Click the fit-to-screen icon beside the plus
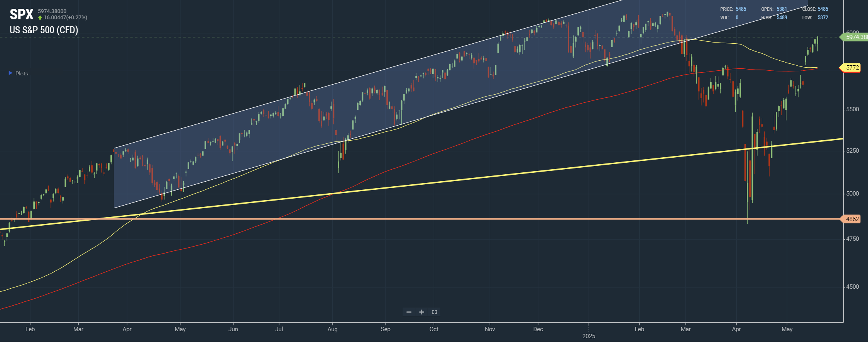The height and width of the screenshot is (342, 868). click(x=434, y=312)
